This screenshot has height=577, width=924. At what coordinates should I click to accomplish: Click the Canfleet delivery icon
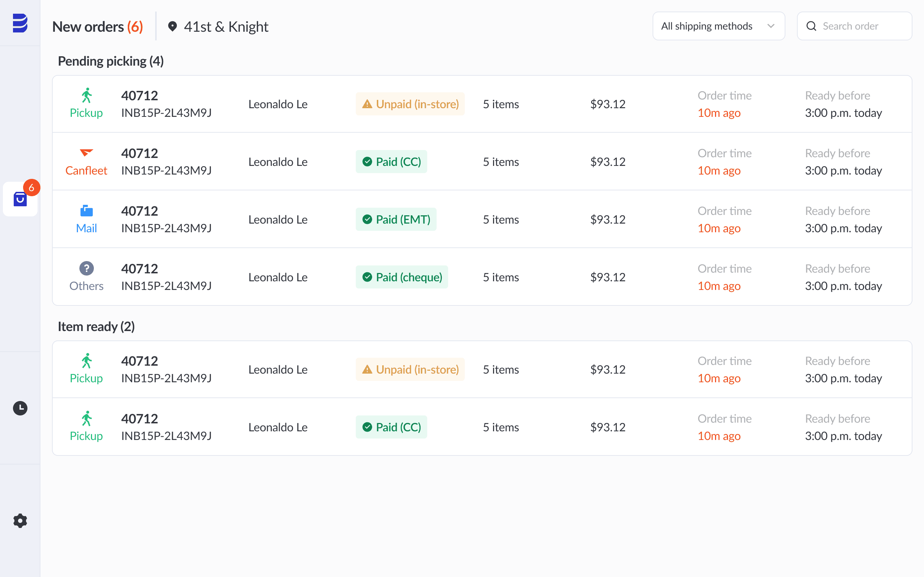click(86, 153)
